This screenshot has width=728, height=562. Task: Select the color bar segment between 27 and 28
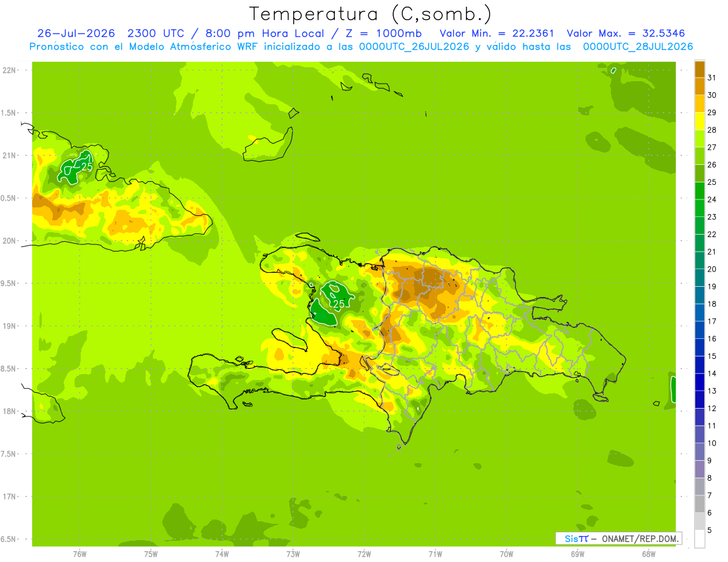coord(699,138)
